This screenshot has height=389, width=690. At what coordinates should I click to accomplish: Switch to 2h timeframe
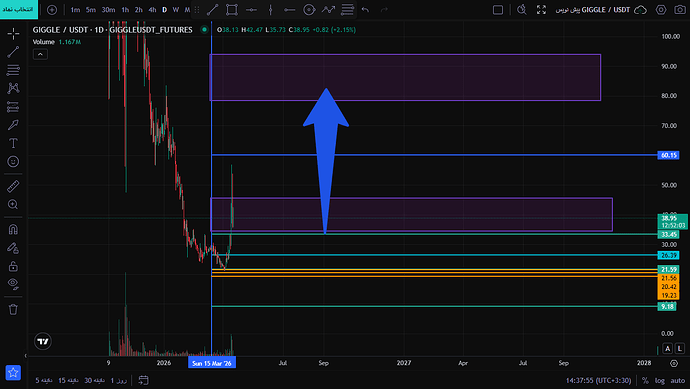coord(139,10)
